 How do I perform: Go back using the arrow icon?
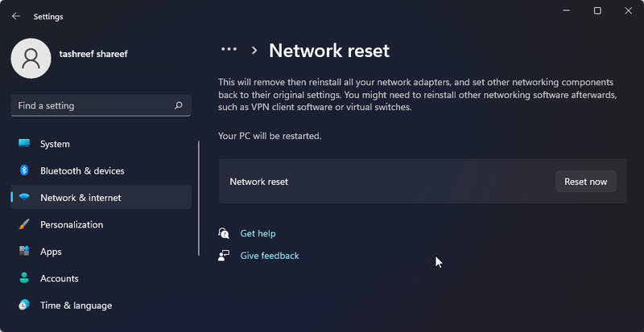tap(16, 16)
